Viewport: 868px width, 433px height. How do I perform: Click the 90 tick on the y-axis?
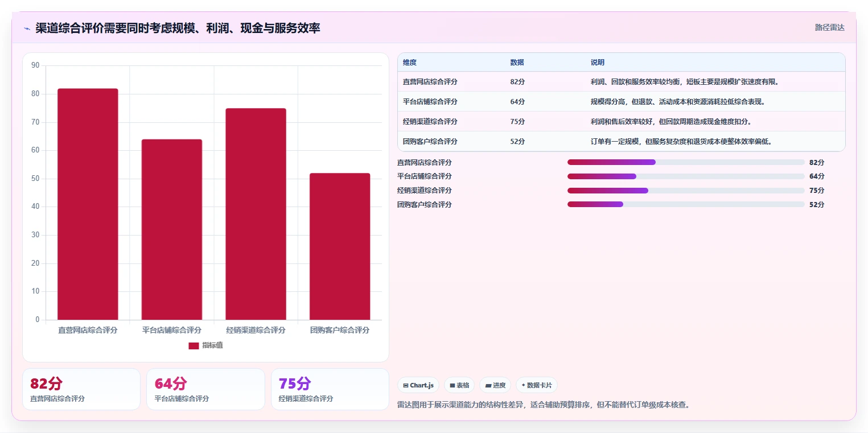pos(35,65)
